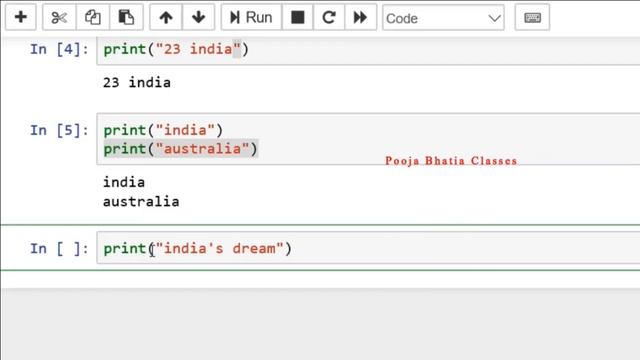Move the selected cell up

[166, 18]
